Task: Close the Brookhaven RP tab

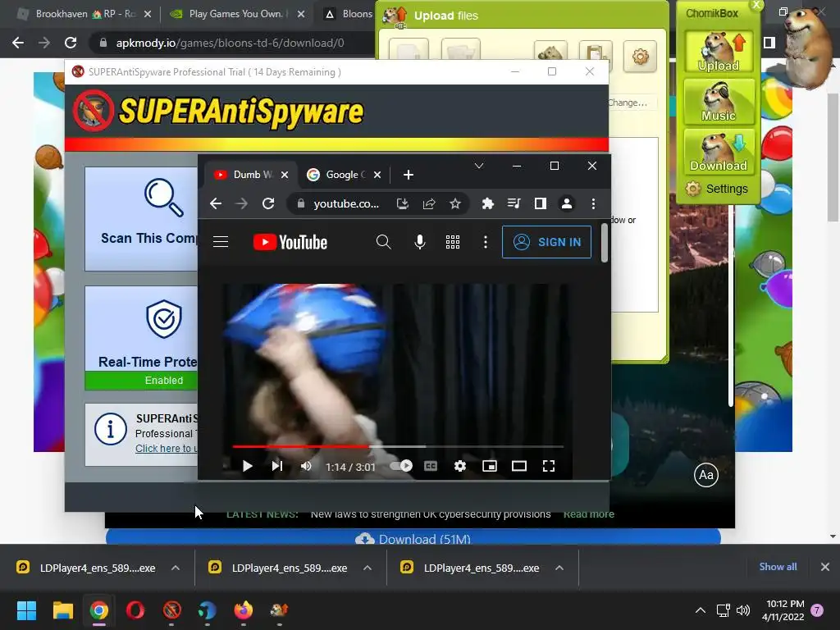Action: click(x=148, y=14)
